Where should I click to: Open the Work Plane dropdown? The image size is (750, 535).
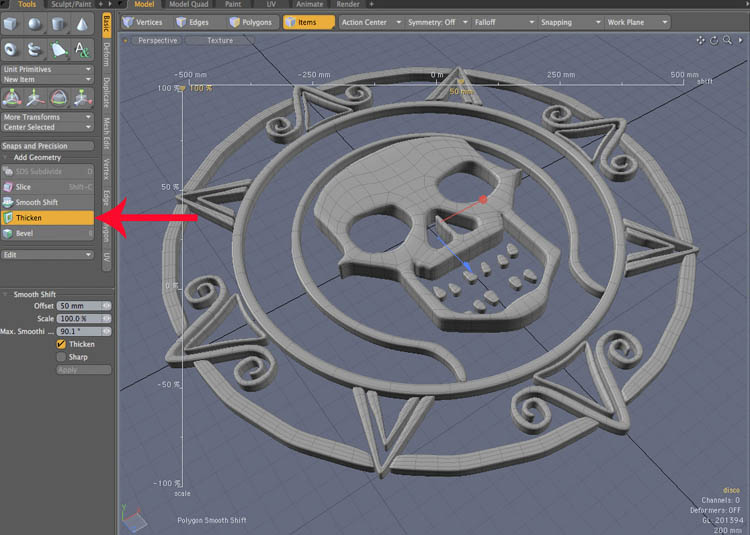point(637,22)
